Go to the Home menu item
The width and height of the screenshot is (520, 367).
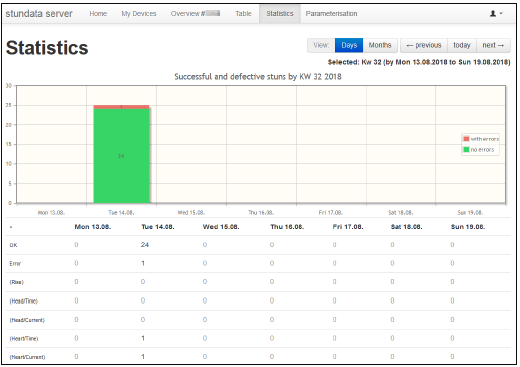coord(98,14)
